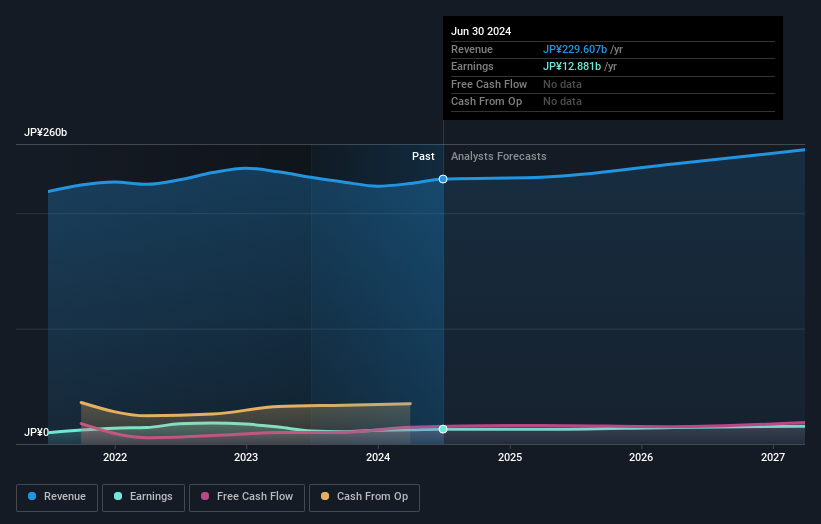821x524 pixels.
Task: Click the 2023 x-axis label
Action: coord(246,458)
